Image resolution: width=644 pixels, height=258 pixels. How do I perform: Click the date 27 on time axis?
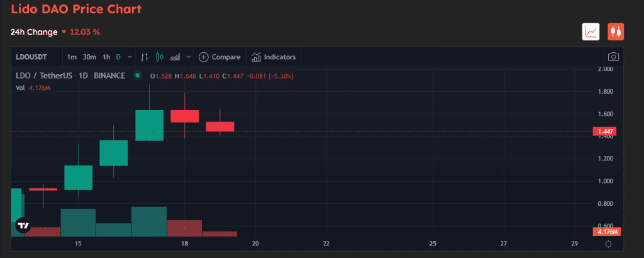tap(504, 244)
